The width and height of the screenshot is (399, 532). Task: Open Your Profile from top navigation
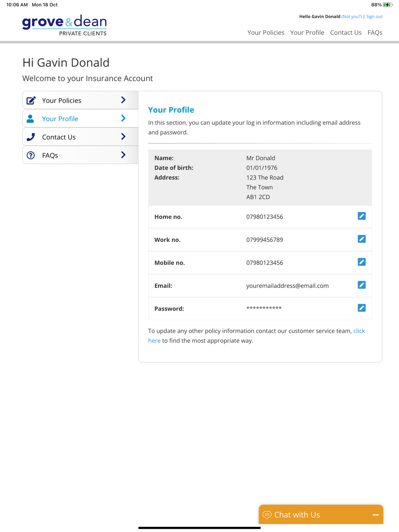[307, 33]
